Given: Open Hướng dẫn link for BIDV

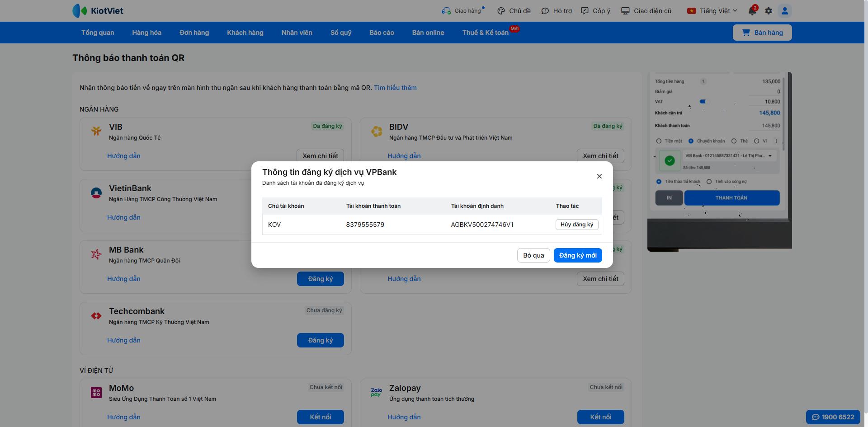Looking at the screenshot, I should pos(404,156).
